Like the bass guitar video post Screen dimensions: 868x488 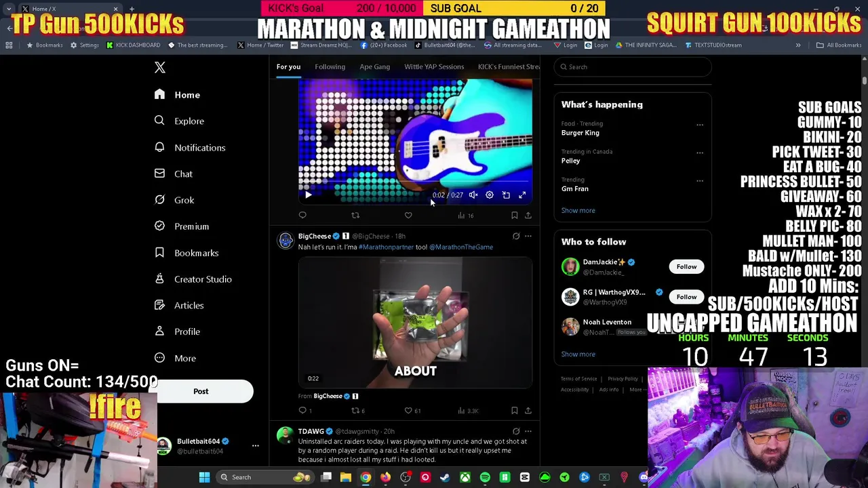tap(408, 216)
